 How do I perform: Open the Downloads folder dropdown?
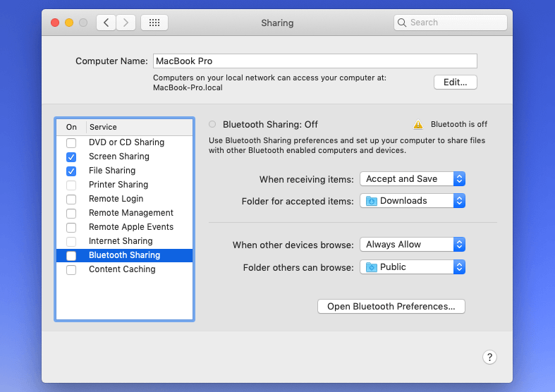tap(413, 201)
